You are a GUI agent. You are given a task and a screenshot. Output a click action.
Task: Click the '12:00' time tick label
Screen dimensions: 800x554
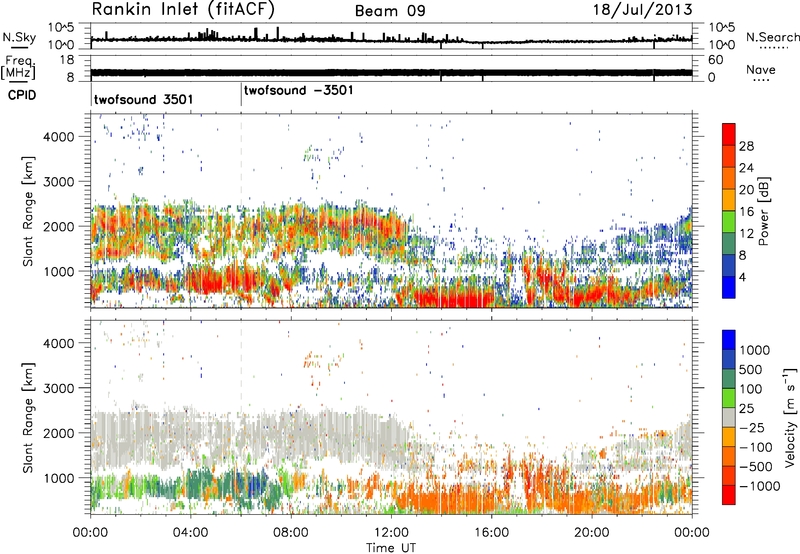(x=391, y=533)
